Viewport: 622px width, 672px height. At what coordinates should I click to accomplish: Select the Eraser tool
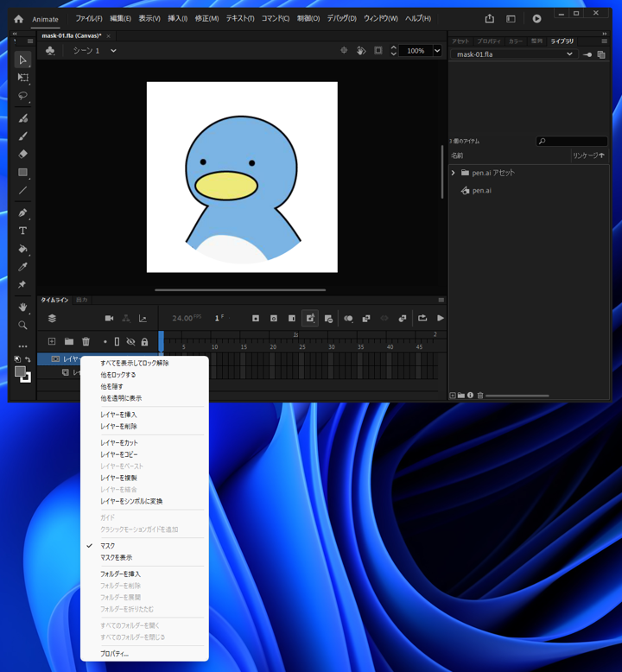22,155
